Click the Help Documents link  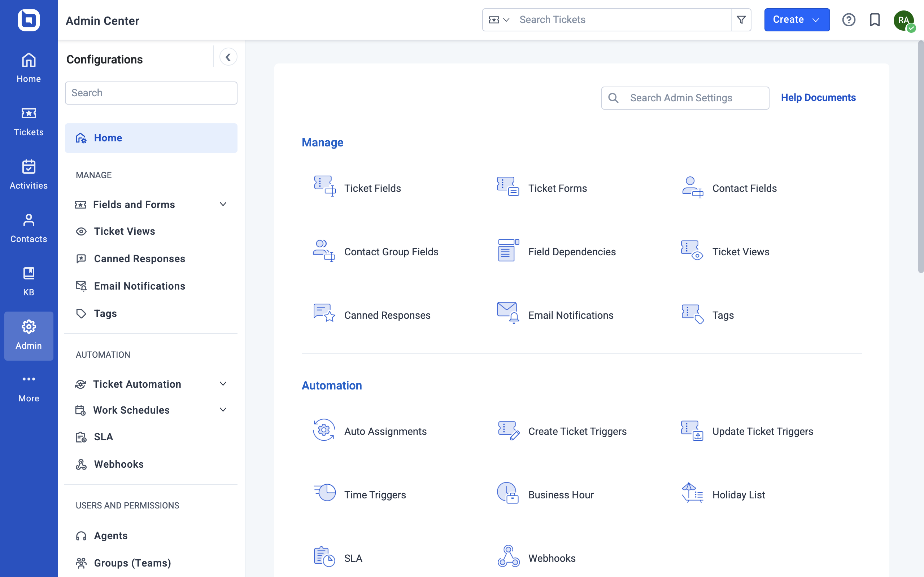[818, 97]
